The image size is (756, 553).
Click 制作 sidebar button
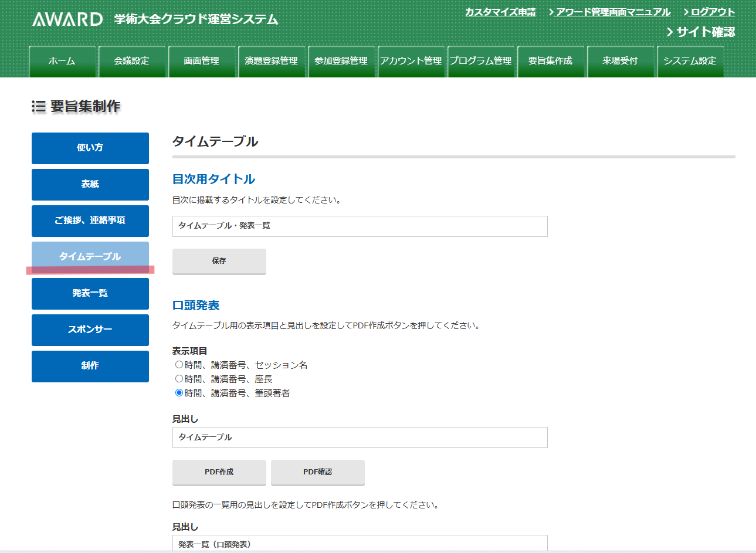click(x=90, y=366)
